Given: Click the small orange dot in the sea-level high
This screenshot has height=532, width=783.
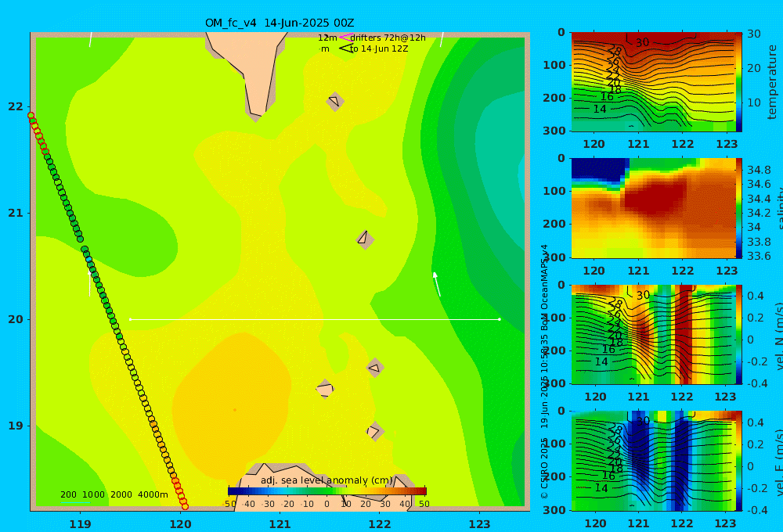Looking at the screenshot, I should click(x=235, y=410).
